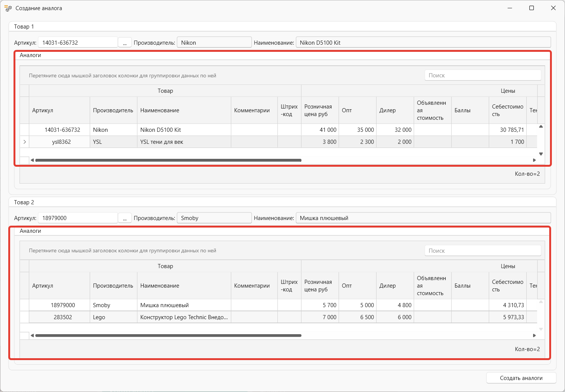The height and width of the screenshot is (392, 565).
Task: Click left scroll arrow in Товар 1 grid
Action: pos(32,160)
